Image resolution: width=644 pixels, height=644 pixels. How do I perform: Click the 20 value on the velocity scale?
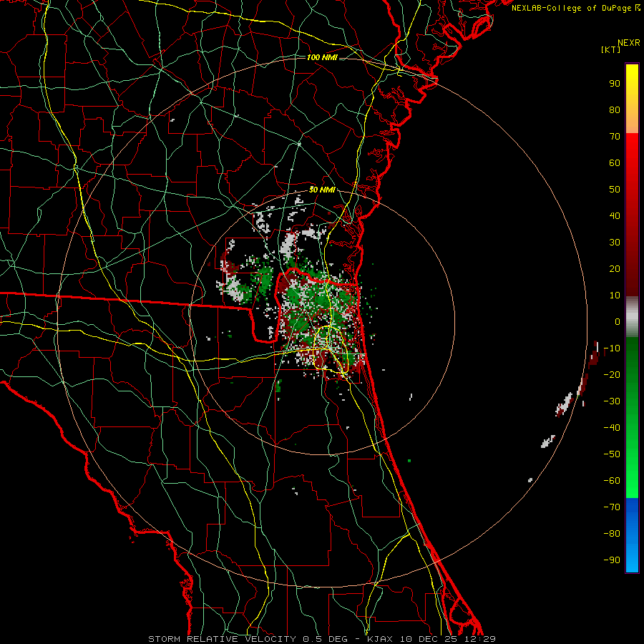click(x=615, y=268)
